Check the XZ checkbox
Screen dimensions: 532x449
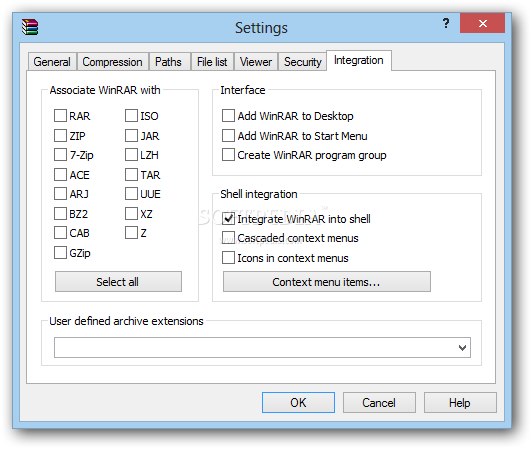[131, 213]
